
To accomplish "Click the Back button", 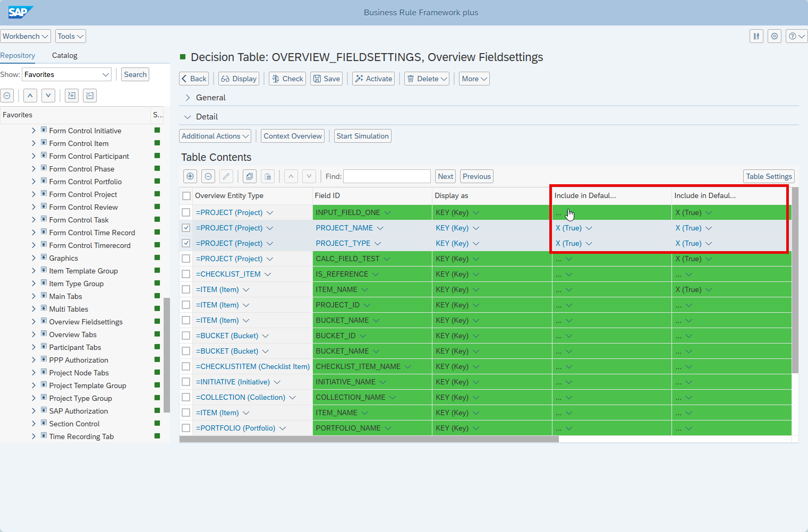I will [194, 79].
